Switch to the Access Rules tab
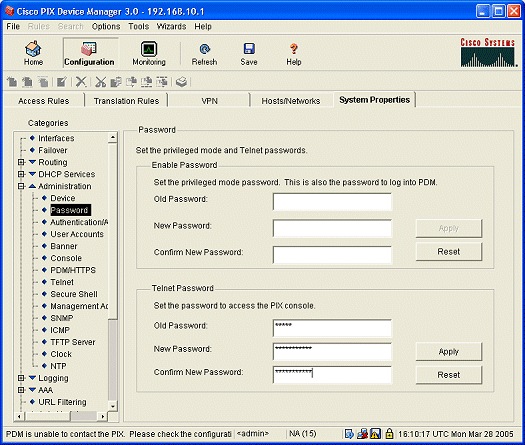 (44, 101)
